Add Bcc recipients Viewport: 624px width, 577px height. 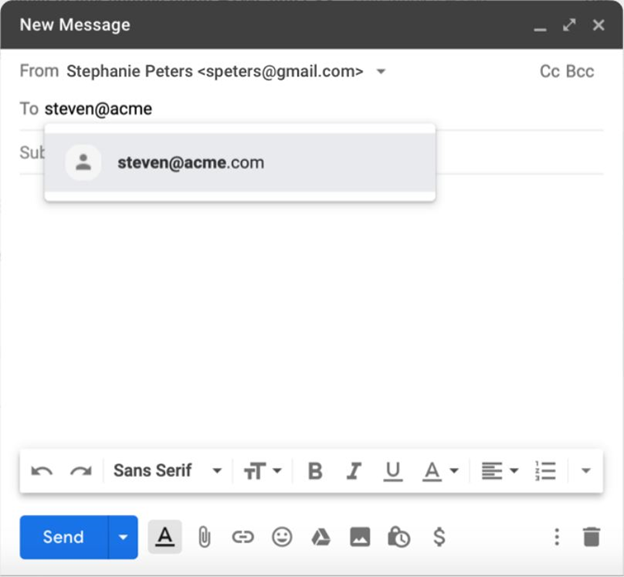pos(580,71)
